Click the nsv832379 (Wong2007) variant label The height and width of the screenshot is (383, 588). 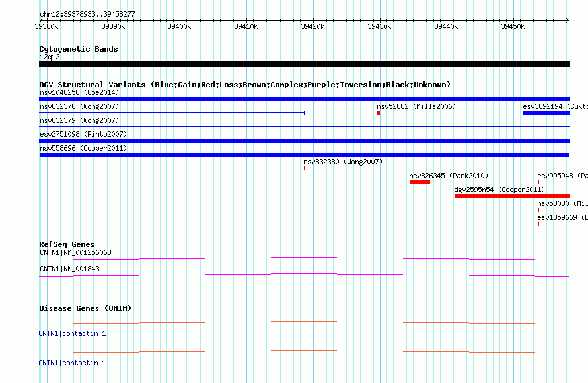point(79,120)
